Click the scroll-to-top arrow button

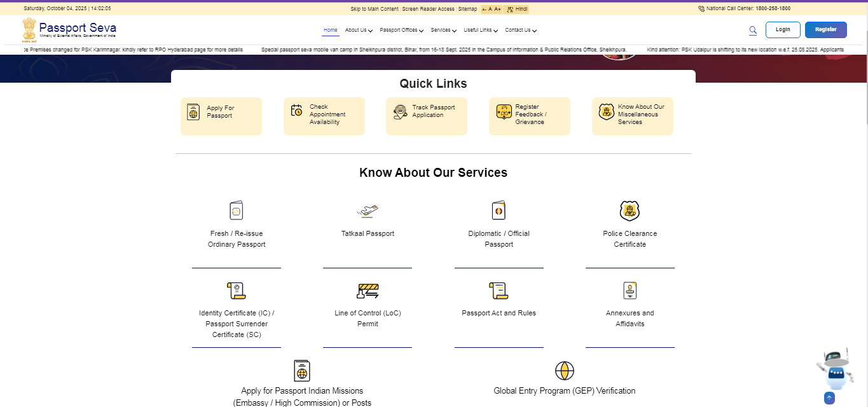pos(829,398)
